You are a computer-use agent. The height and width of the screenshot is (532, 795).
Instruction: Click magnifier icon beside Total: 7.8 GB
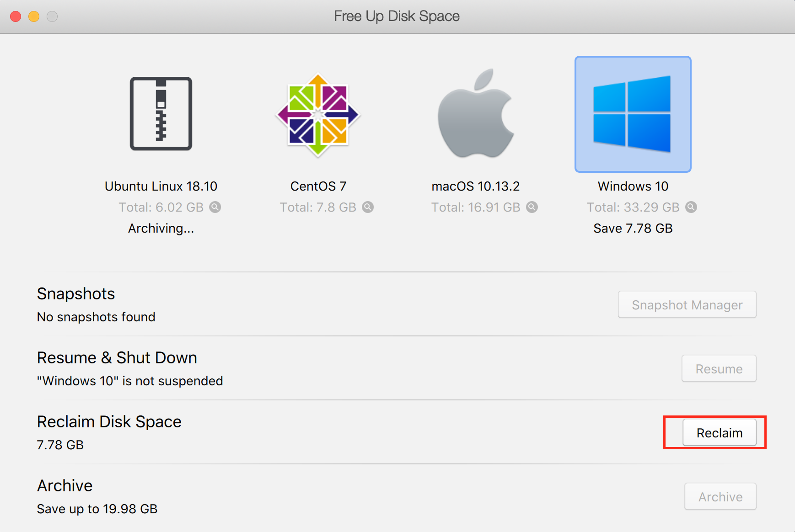click(x=368, y=207)
